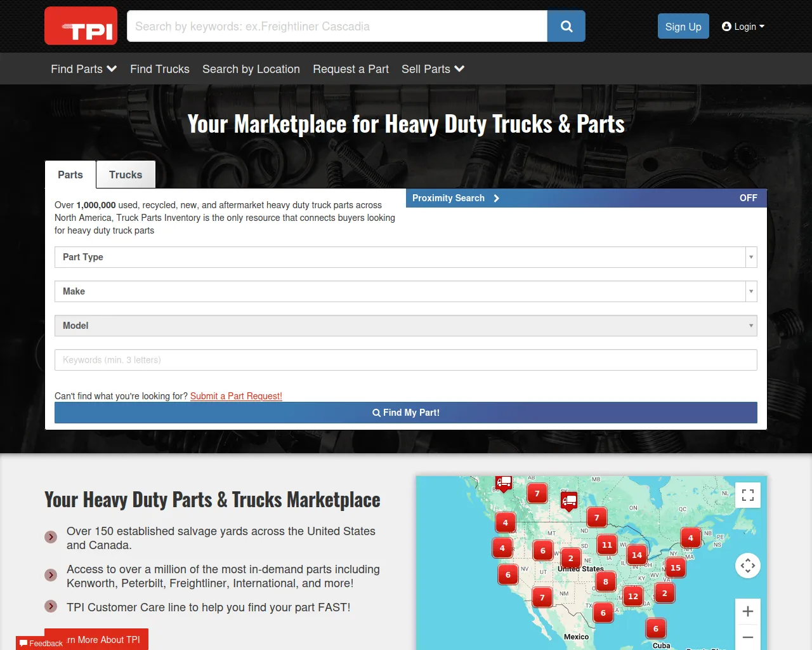812x650 pixels.
Task: Expand the Proximity Search chevron
Action: pyautogui.click(x=496, y=198)
